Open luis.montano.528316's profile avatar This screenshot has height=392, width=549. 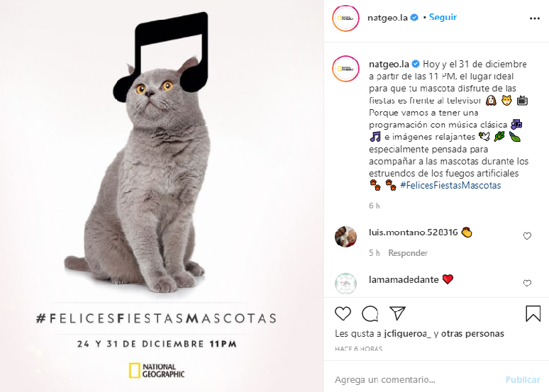[x=346, y=237]
